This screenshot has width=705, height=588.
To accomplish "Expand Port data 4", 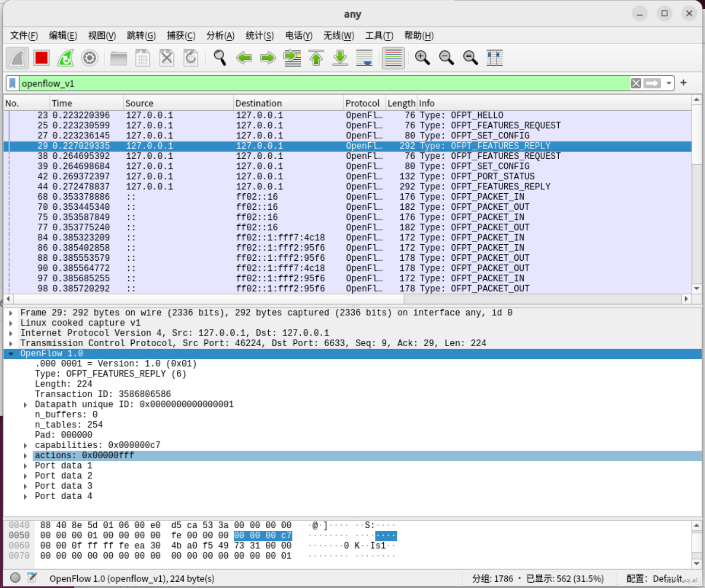I will 25,497.
